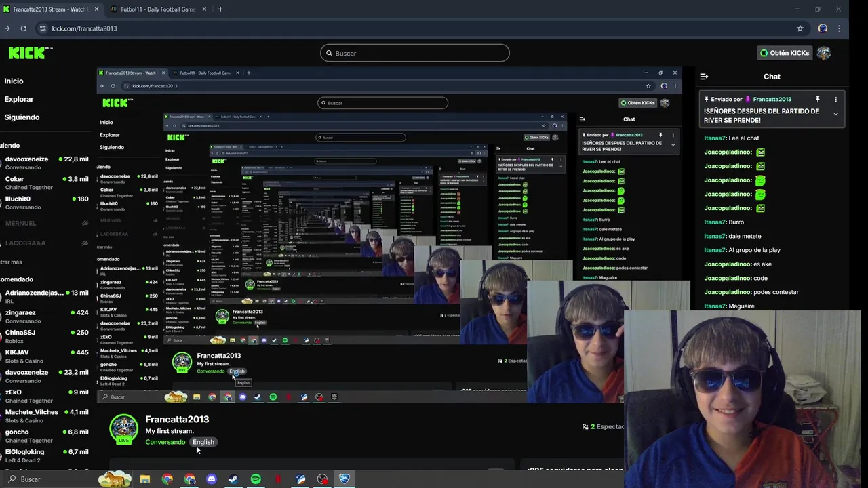Open Siguiendo in the sidebar

(22, 117)
